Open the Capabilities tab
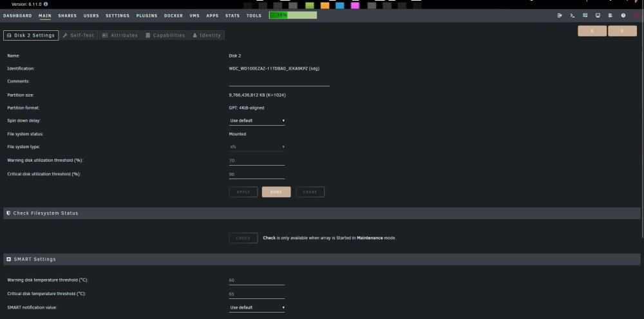This screenshot has height=319, width=644. pyautogui.click(x=165, y=35)
